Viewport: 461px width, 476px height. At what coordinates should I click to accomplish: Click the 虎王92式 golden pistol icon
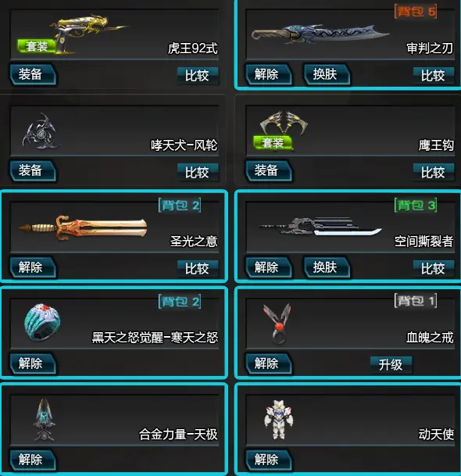pos(88,34)
